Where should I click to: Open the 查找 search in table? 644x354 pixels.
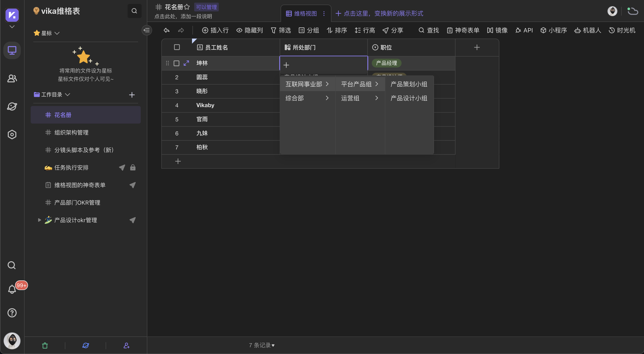pos(429,30)
